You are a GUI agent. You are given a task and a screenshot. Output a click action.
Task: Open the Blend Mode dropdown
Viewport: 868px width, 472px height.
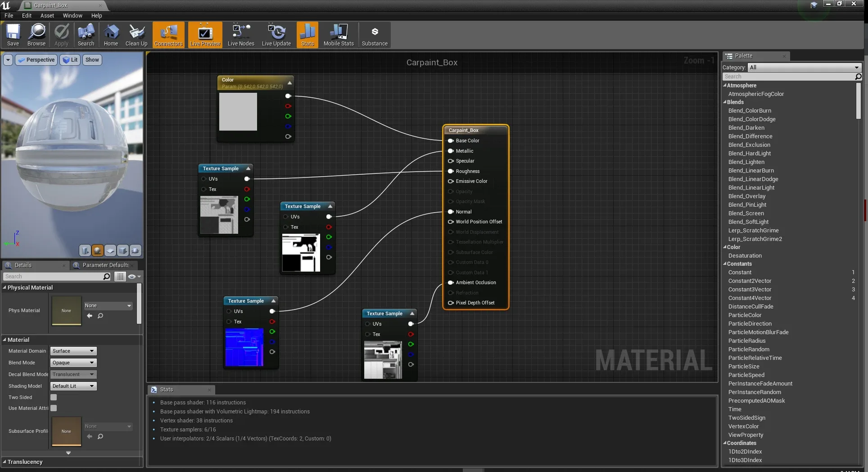click(x=73, y=363)
